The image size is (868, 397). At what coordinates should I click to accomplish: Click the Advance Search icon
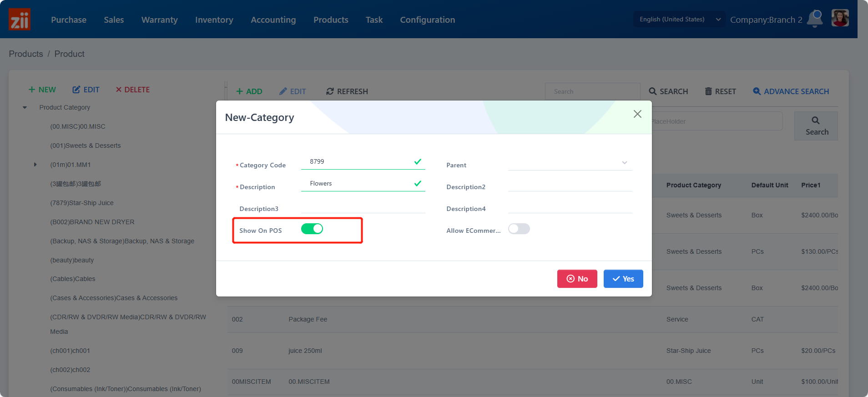[x=757, y=91]
